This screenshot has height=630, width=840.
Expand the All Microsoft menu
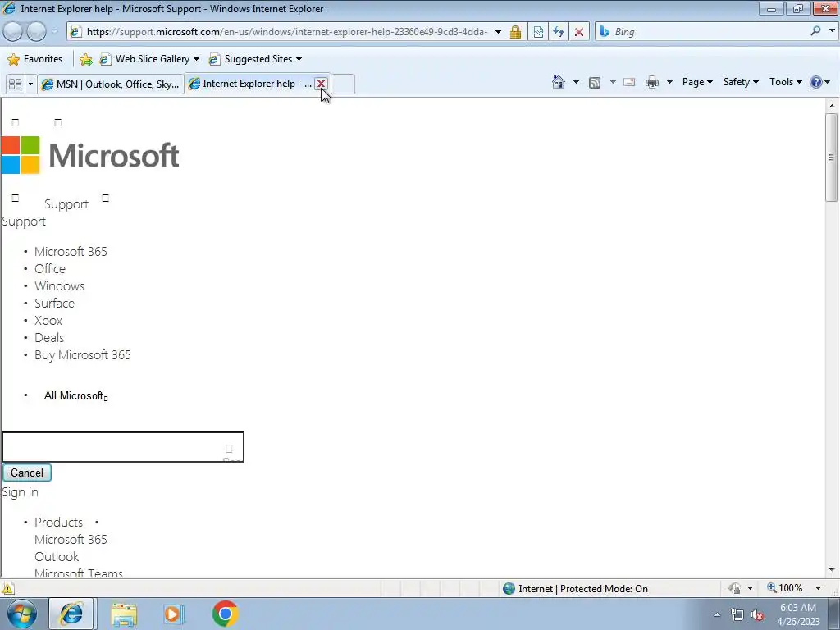(75, 396)
